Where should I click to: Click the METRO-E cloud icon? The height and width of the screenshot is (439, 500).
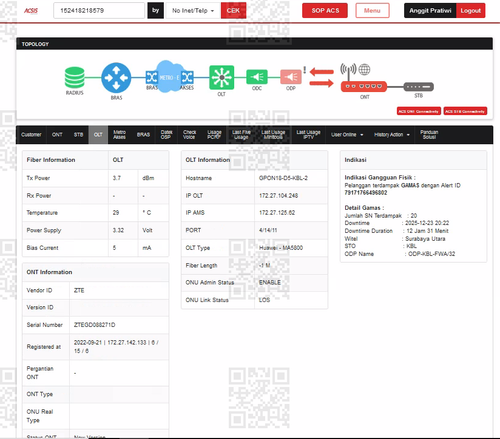(170, 77)
